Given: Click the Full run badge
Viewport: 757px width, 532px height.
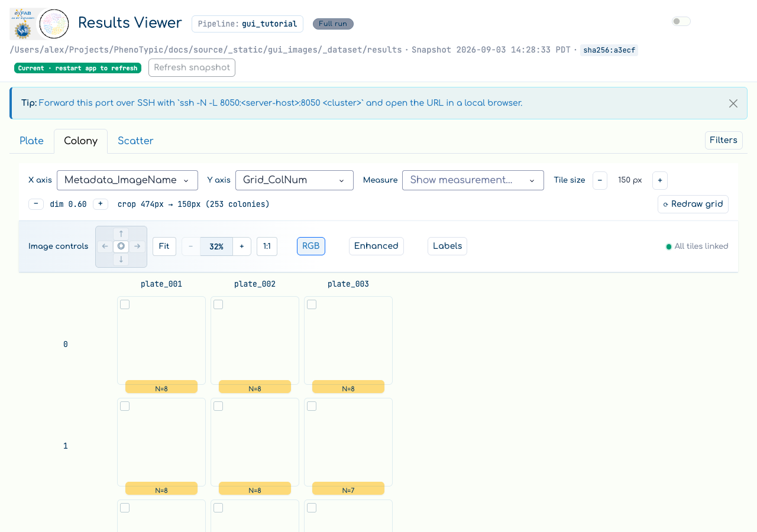Looking at the screenshot, I should coord(333,24).
